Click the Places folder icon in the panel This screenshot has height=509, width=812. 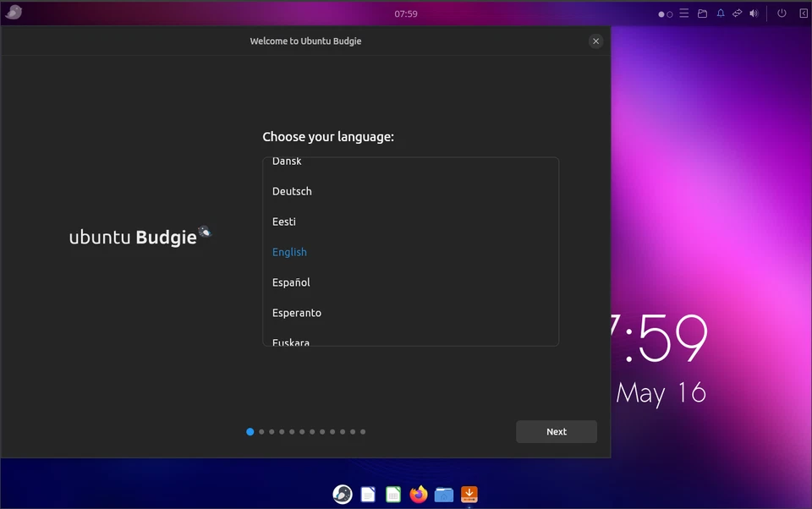[702, 14]
